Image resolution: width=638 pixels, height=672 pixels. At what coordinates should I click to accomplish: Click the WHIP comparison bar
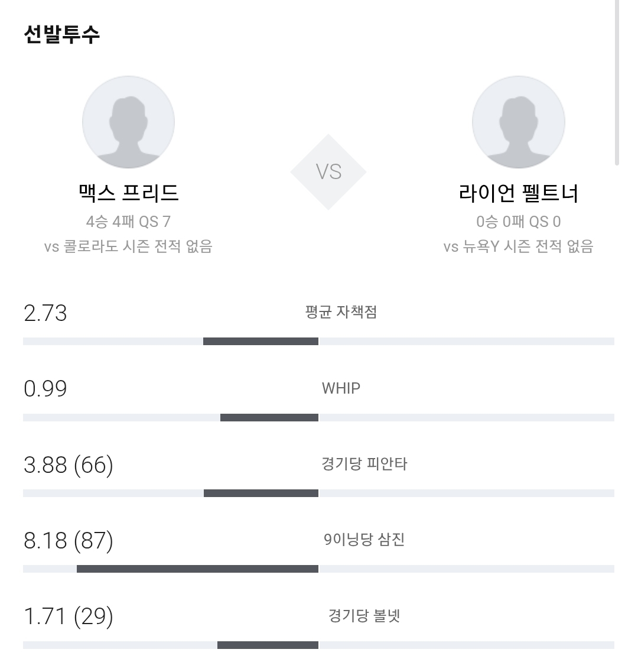click(x=319, y=417)
